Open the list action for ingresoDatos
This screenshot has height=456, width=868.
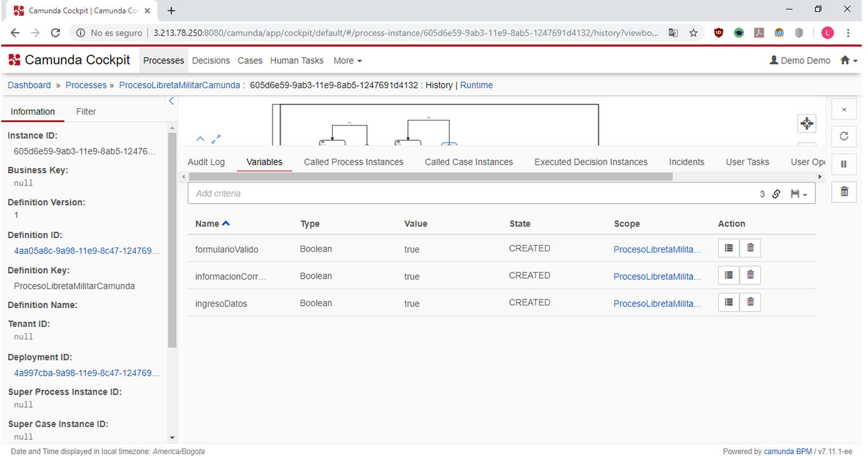729,303
